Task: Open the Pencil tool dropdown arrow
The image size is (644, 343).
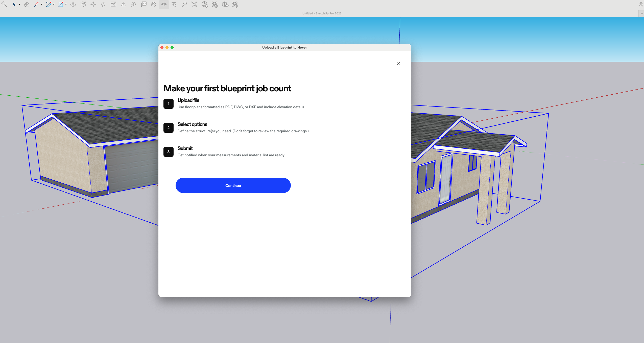Action: (x=42, y=4)
